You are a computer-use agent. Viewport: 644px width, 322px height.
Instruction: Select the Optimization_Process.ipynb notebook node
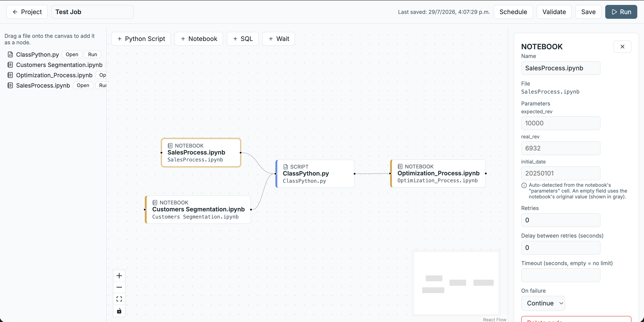coord(438,173)
